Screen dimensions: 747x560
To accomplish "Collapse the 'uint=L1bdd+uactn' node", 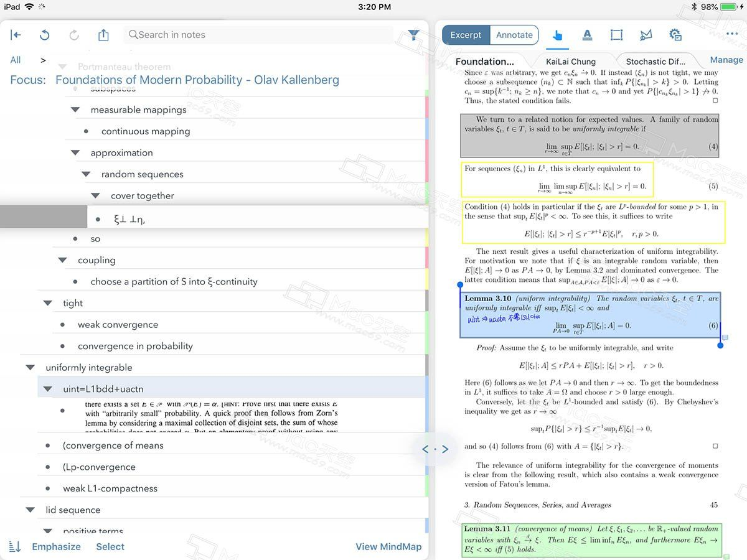I will [x=47, y=389].
